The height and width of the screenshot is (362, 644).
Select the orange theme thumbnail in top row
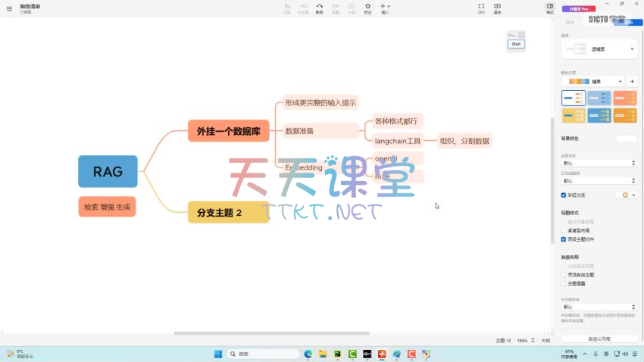coord(624,98)
